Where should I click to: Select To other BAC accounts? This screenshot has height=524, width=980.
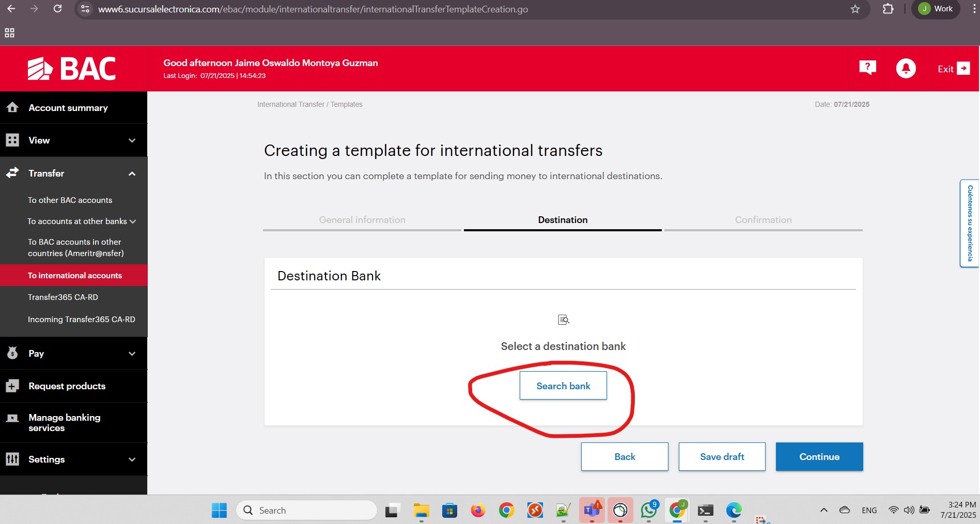[70, 200]
